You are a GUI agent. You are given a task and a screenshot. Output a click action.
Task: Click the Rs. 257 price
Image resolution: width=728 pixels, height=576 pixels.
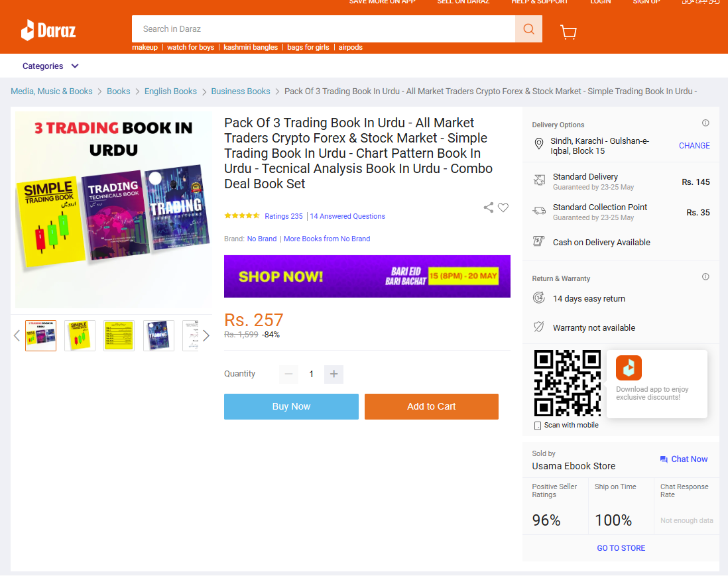tap(253, 319)
